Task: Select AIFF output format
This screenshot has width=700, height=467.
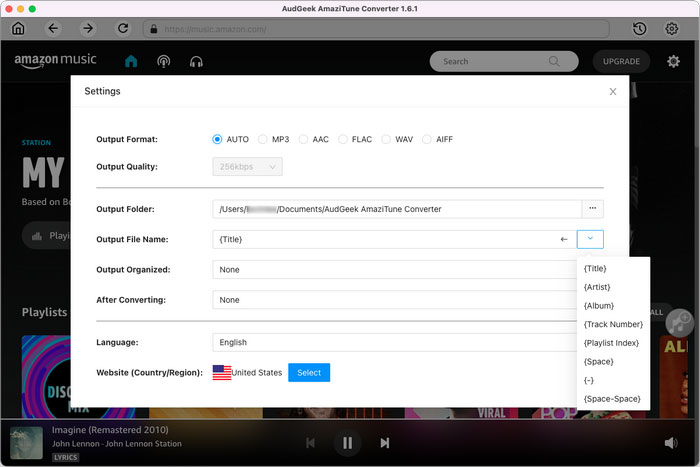Action: [427, 139]
